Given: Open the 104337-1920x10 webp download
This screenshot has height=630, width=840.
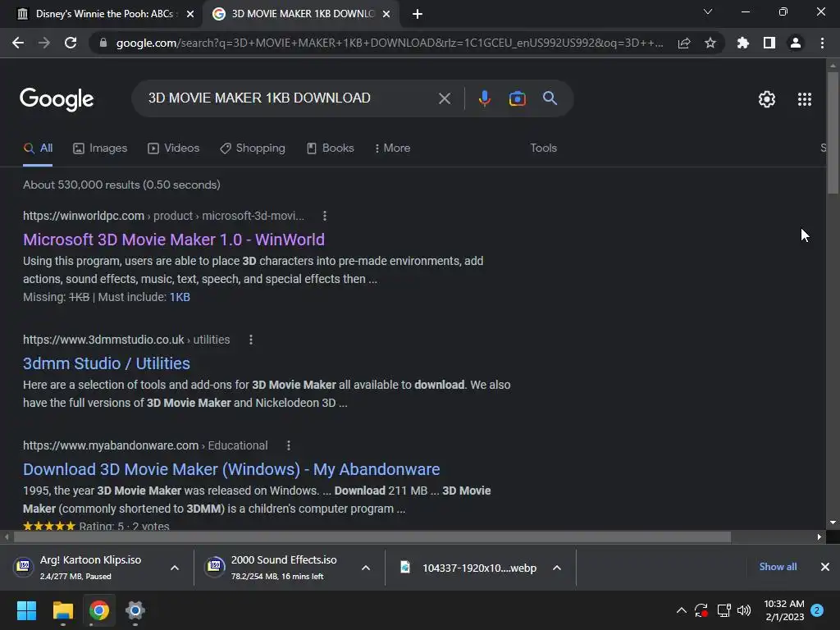Looking at the screenshot, I should 479,568.
